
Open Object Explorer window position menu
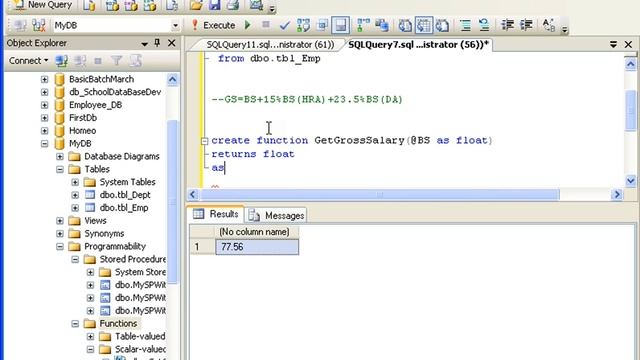coord(144,43)
